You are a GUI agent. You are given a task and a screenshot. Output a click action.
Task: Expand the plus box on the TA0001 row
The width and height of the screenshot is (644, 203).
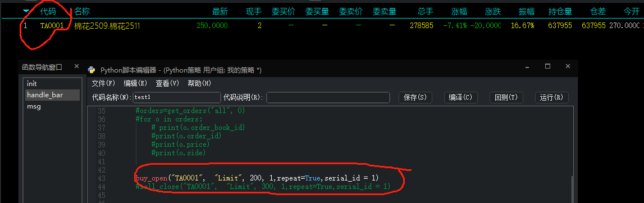click(x=7, y=25)
